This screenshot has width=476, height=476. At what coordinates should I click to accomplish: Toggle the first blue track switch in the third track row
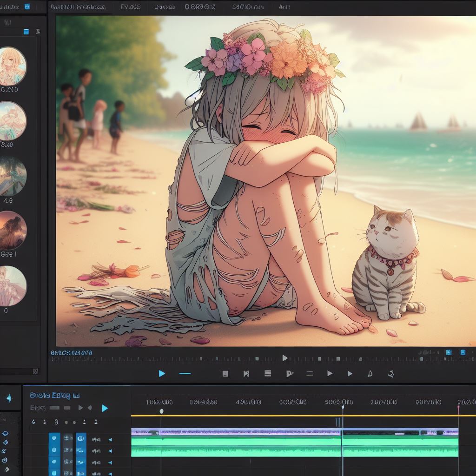(54, 462)
